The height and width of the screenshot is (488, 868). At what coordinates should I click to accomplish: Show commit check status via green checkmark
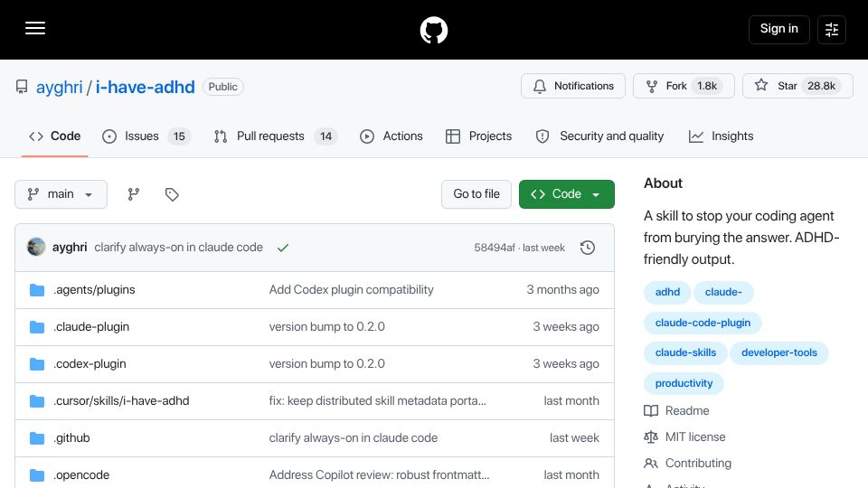[283, 248]
